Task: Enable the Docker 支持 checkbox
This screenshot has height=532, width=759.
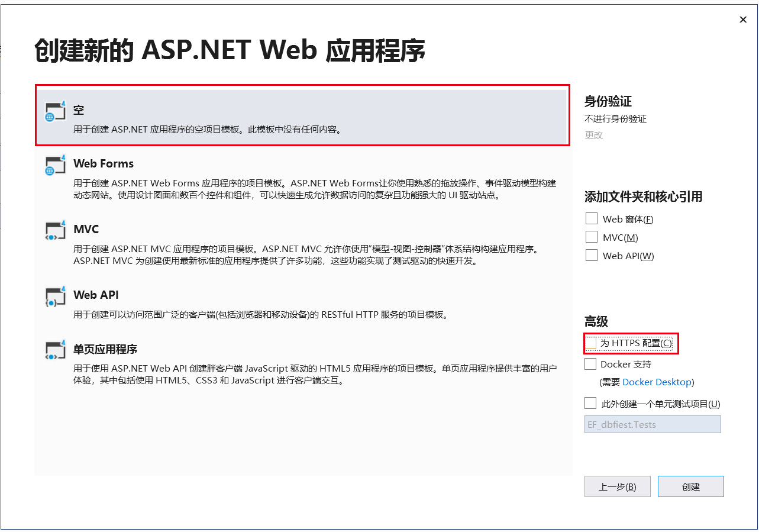Action: (590, 363)
